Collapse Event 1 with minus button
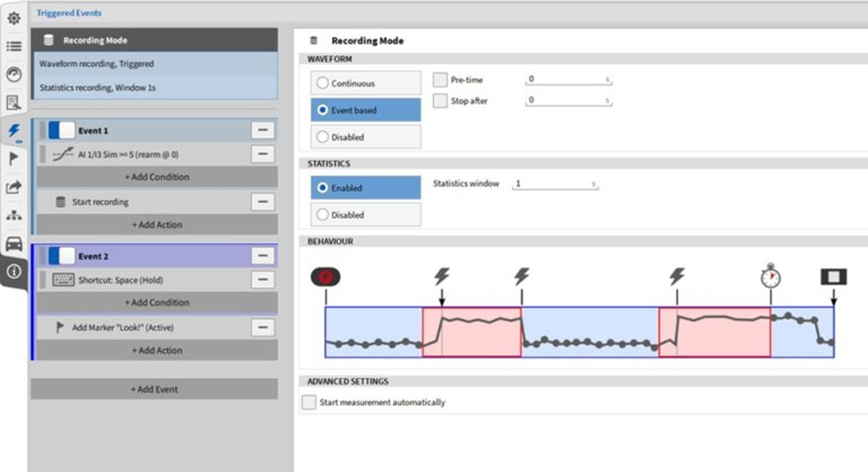 (x=263, y=131)
